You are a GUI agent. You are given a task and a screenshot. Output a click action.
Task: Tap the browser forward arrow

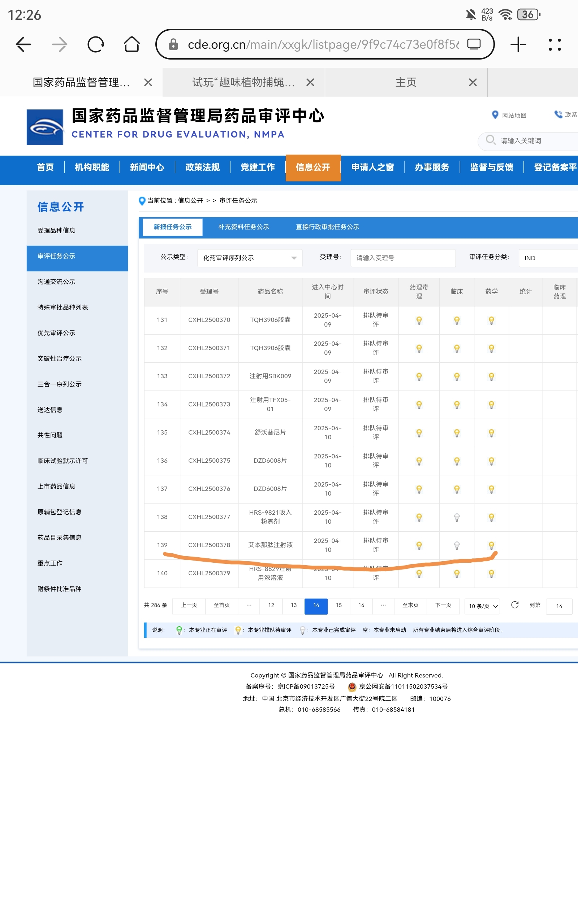click(59, 45)
